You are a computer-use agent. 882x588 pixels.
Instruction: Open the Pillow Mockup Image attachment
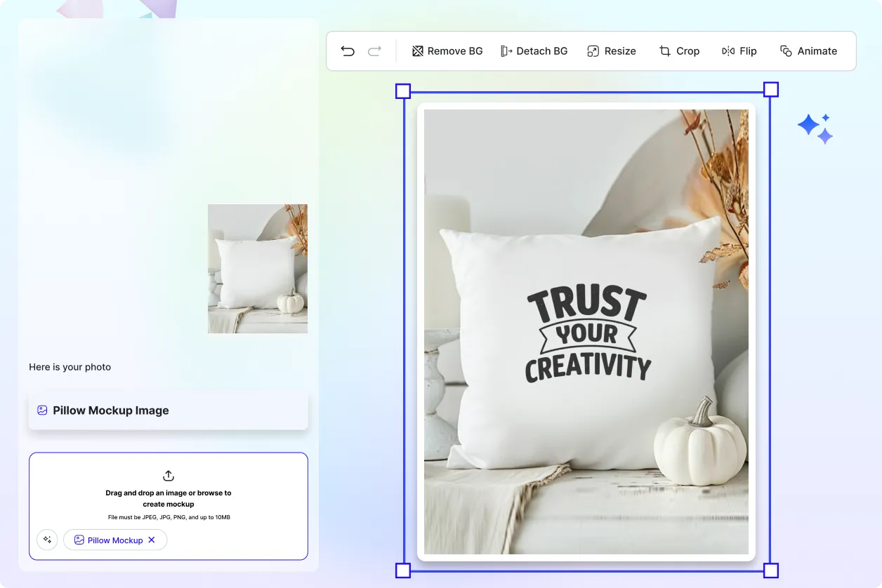169,410
